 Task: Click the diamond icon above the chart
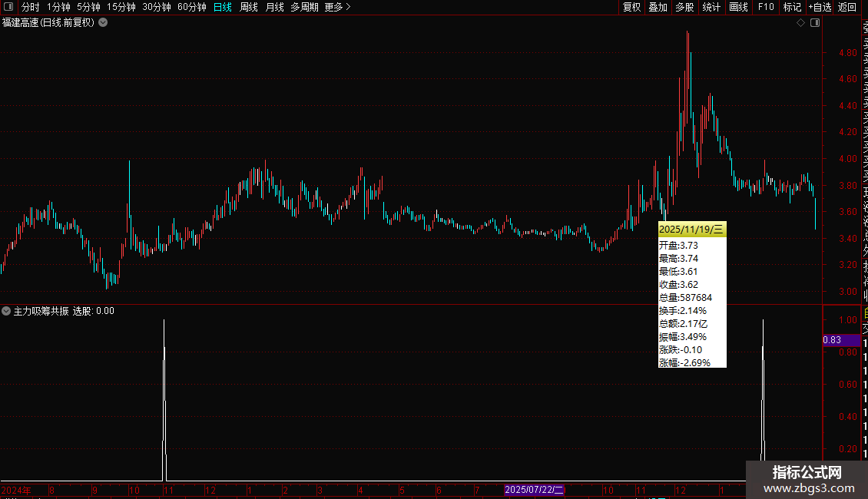800,23
